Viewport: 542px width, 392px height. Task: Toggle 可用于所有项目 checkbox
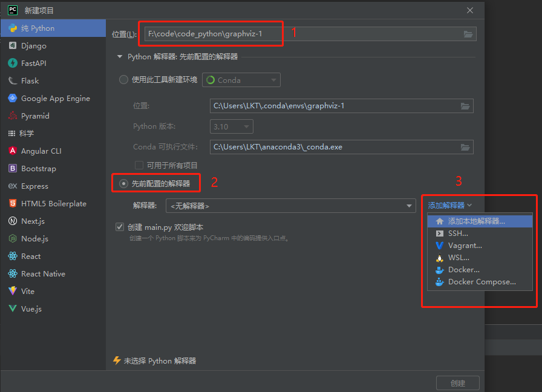point(139,165)
